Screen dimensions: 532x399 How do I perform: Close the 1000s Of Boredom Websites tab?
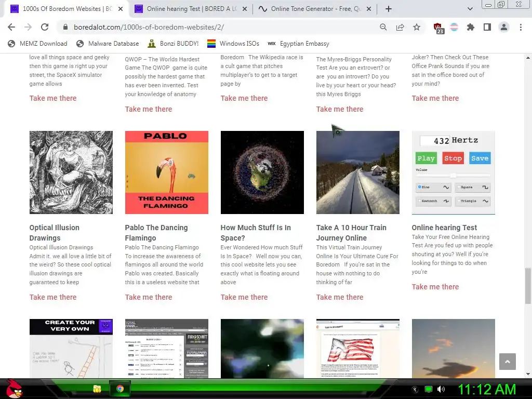pos(121,9)
